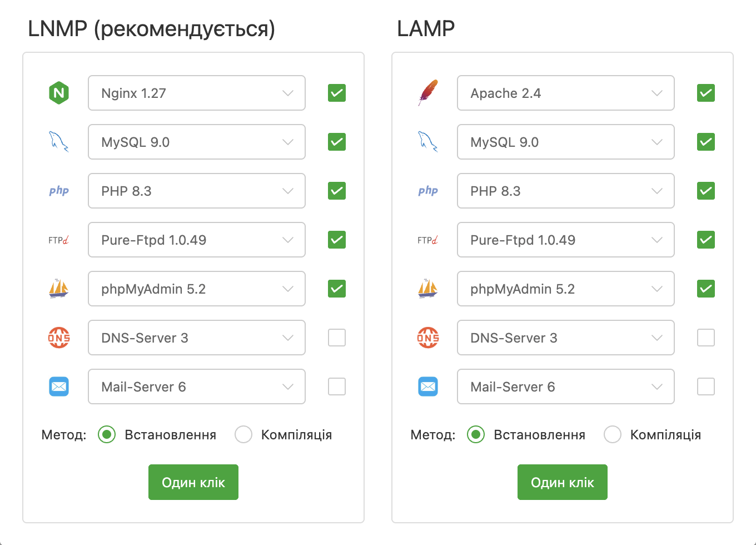Click the DNS-Server icon in LNMP
The image size is (756, 545).
(59, 338)
